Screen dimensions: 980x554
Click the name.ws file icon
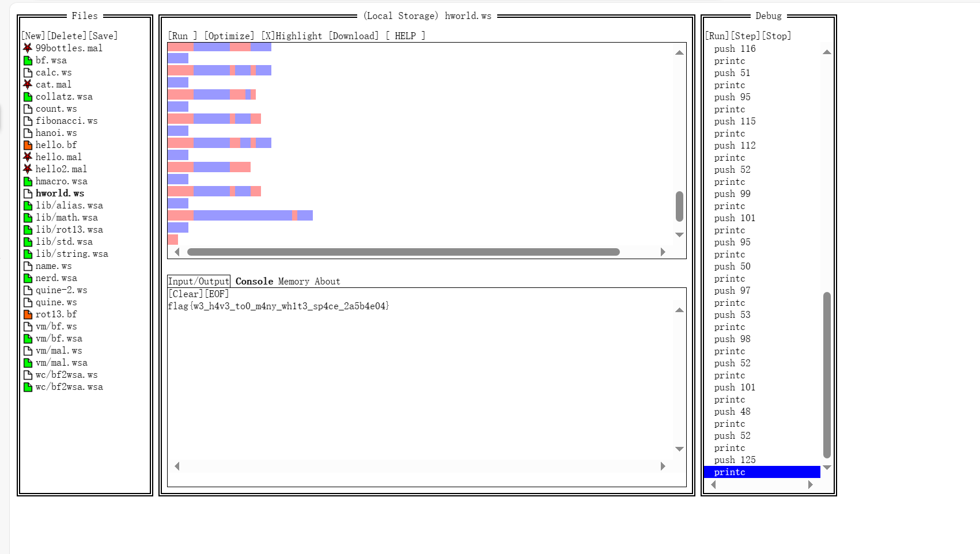(x=28, y=266)
